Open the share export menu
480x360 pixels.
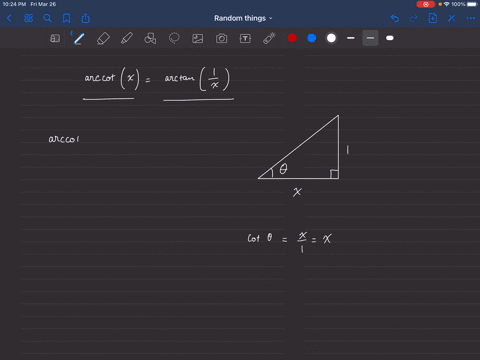(86, 18)
